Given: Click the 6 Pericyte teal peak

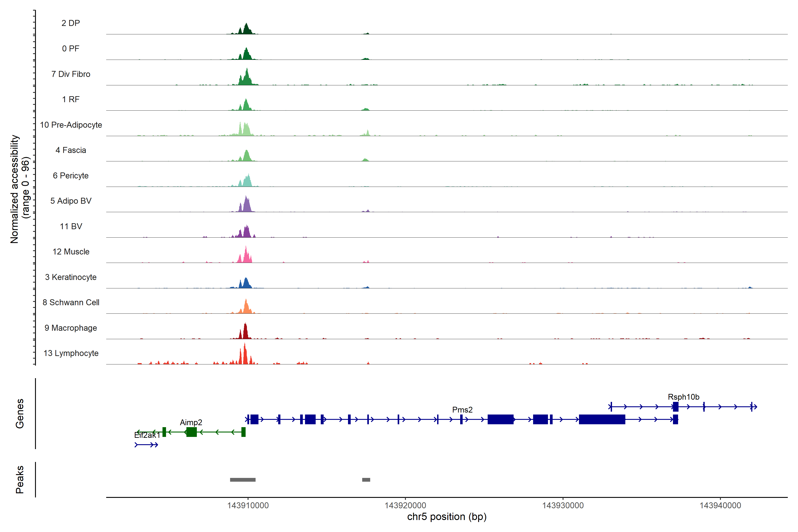Looking at the screenshot, I should 248,182.
